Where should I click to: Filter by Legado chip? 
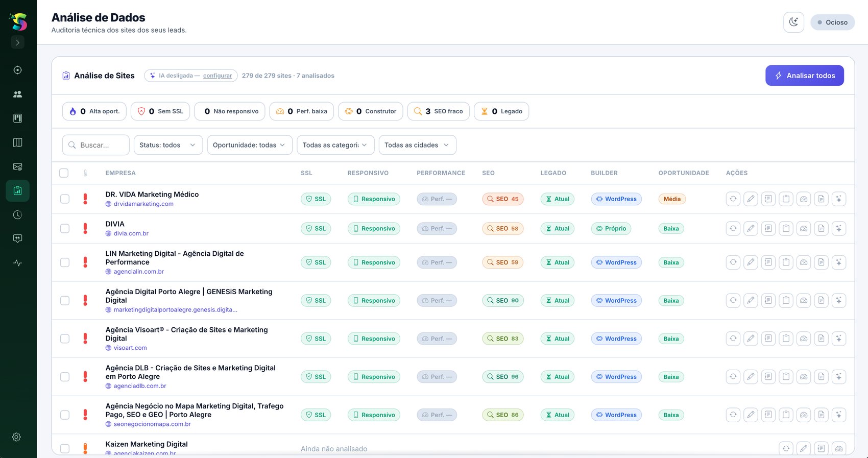501,111
